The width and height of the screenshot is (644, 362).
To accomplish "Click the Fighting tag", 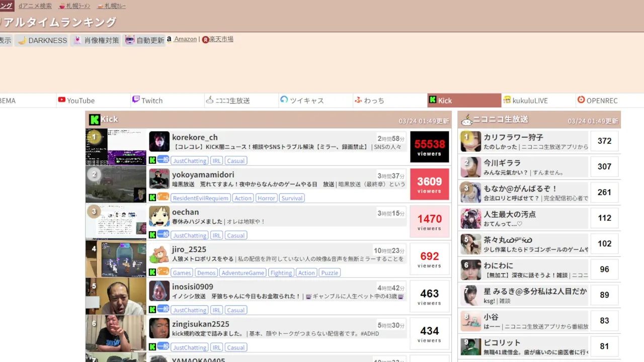I will [281, 273].
